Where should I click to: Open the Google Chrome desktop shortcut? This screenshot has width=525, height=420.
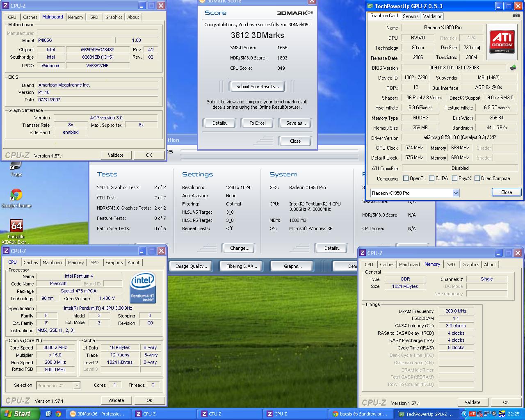click(16, 198)
